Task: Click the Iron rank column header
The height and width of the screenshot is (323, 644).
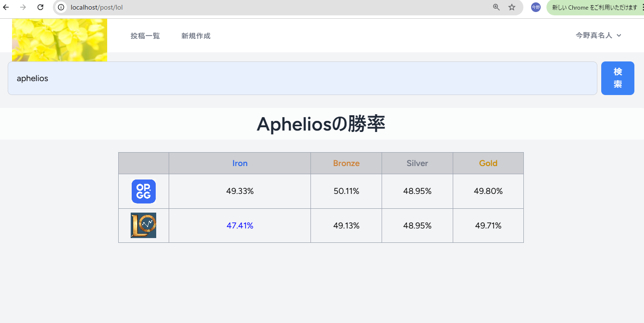Action: 240,163
